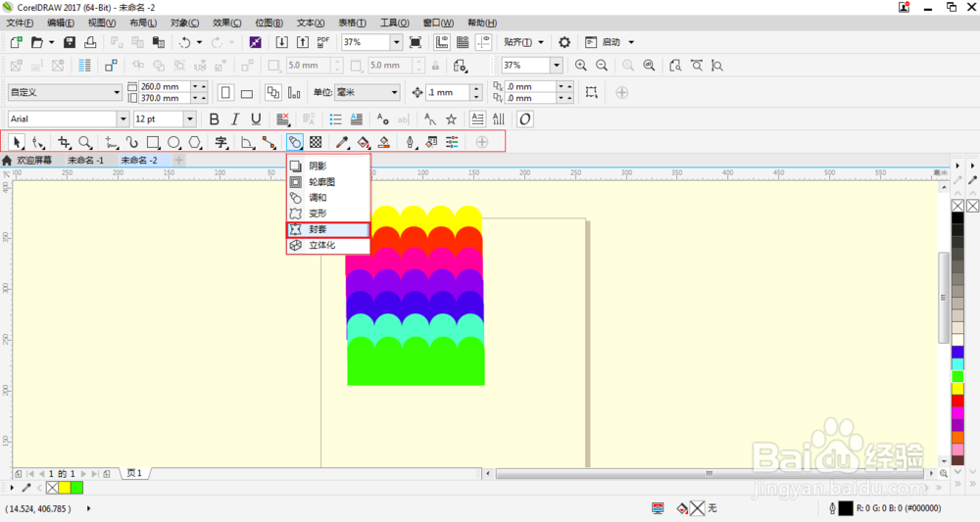Click the vertical scrollbar thumb
This screenshot has width=980, height=522.
coord(944,297)
